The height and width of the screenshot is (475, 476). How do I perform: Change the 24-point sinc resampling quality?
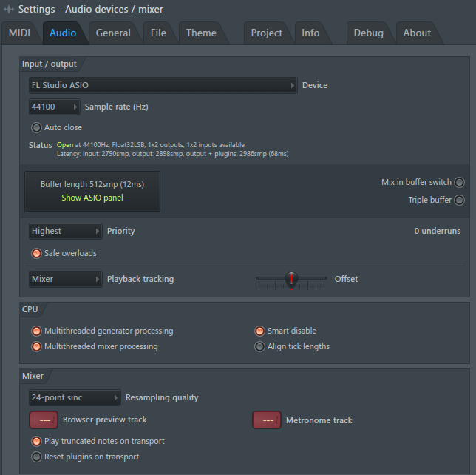click(x=75, y=397)
